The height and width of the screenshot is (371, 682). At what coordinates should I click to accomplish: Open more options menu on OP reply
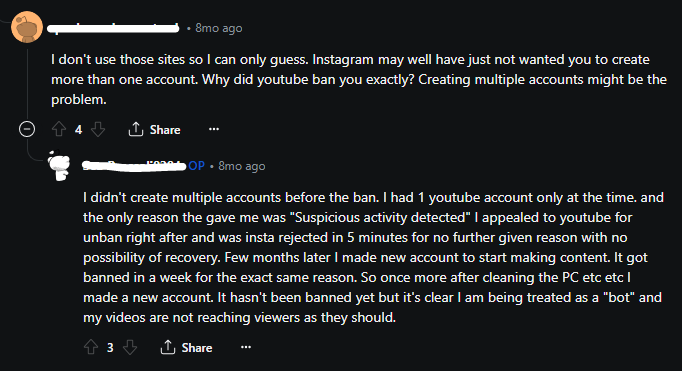tap(246, 347)
